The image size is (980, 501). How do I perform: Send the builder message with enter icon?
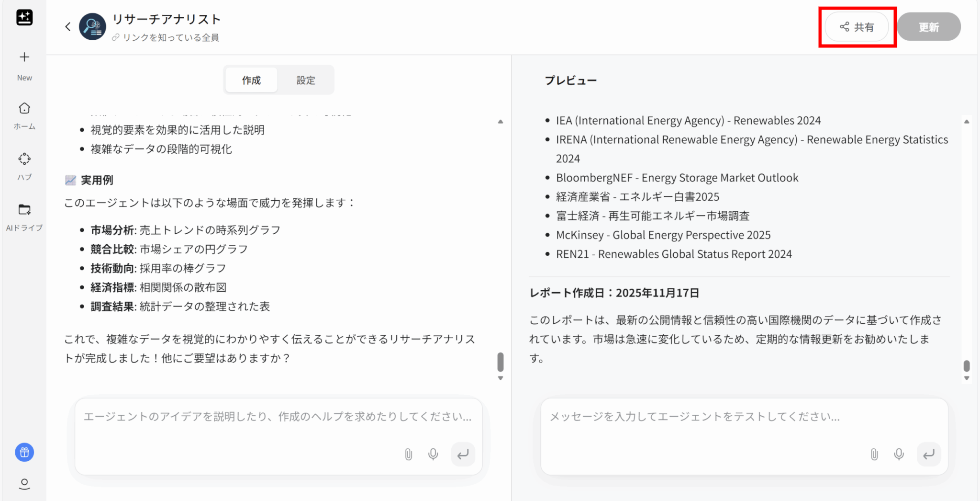463,454
